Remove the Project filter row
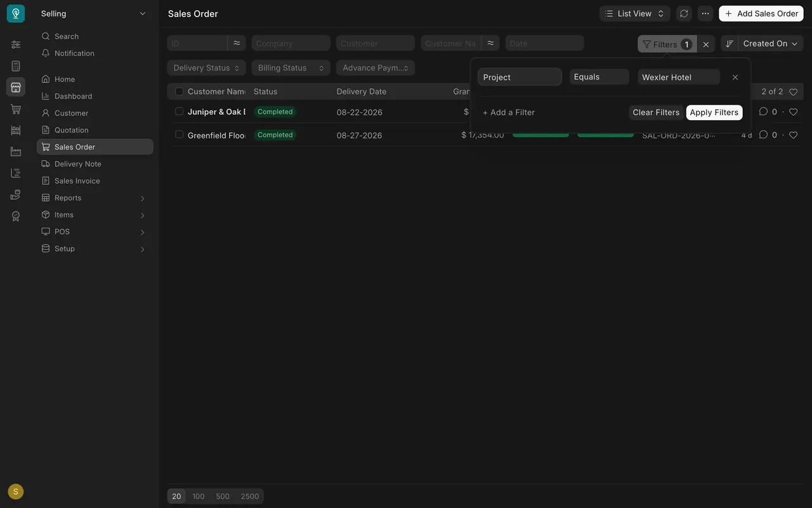 tap(735, 77)
